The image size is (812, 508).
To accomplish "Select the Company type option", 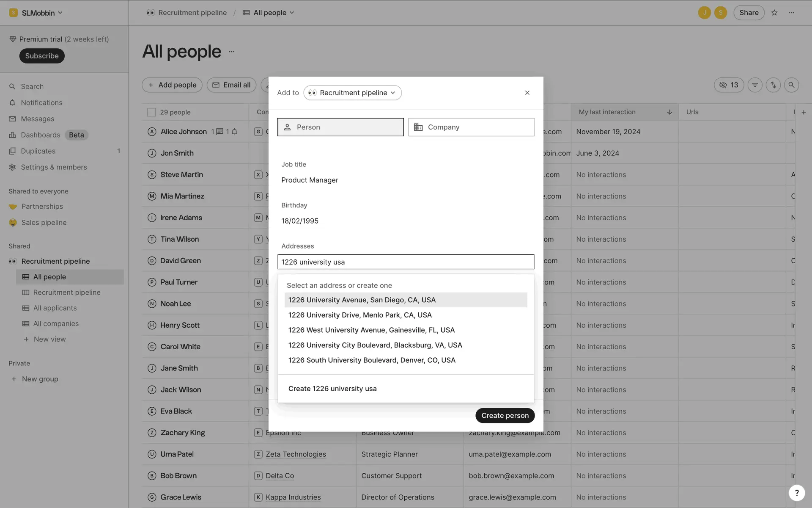I will pos(471,127).
